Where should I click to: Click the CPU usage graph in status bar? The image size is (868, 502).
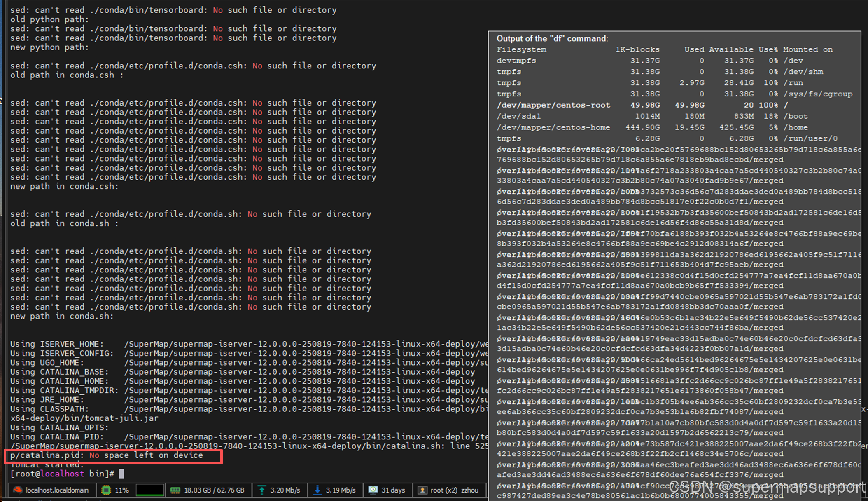coord(149,490)
